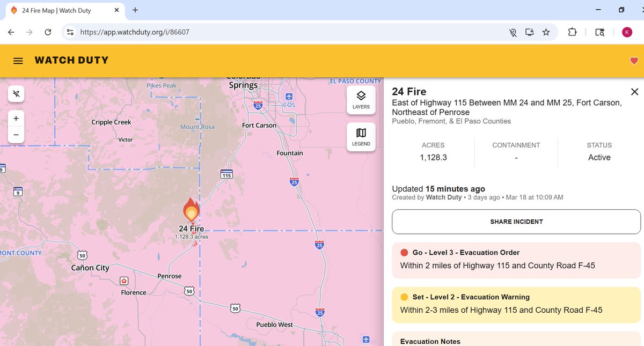Click the Acres 1,128.3 value
Viewport: 644px width, 346px height.
[x=433, y=158]
